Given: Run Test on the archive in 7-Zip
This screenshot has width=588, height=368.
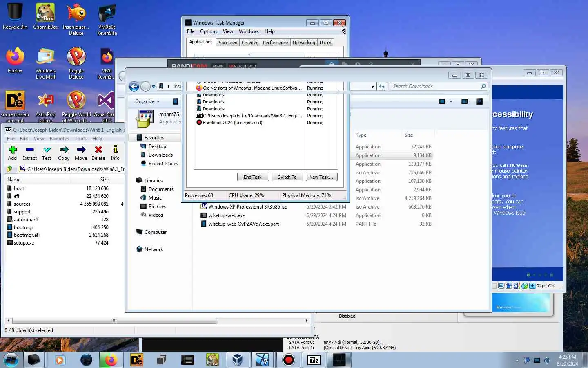Looking at the screenshot, I should [x=47, y=153].
